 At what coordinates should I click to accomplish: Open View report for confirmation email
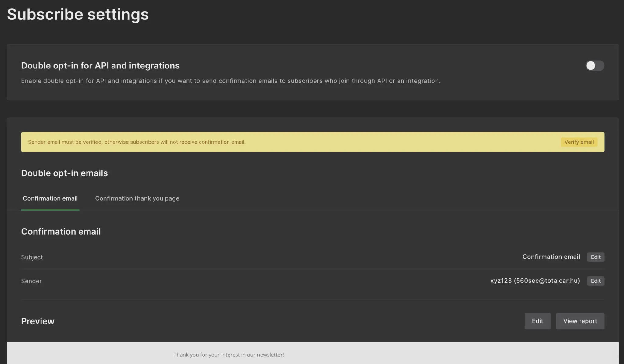pyautogui.click(x=580, y=321)
